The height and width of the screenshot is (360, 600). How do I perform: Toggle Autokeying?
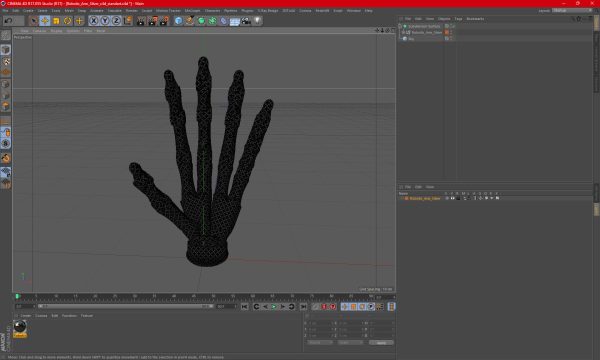tap(324, 307)
